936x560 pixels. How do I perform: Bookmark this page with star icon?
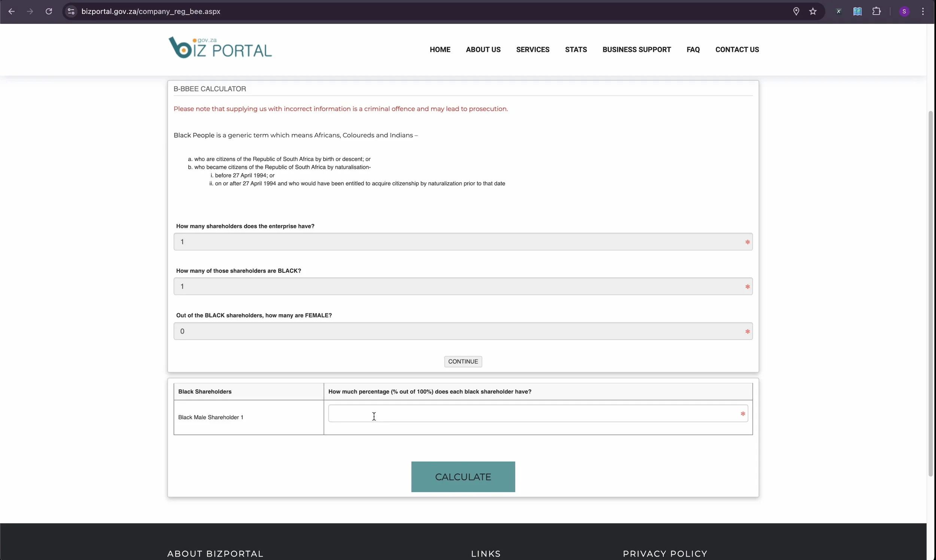coord(813,11)
